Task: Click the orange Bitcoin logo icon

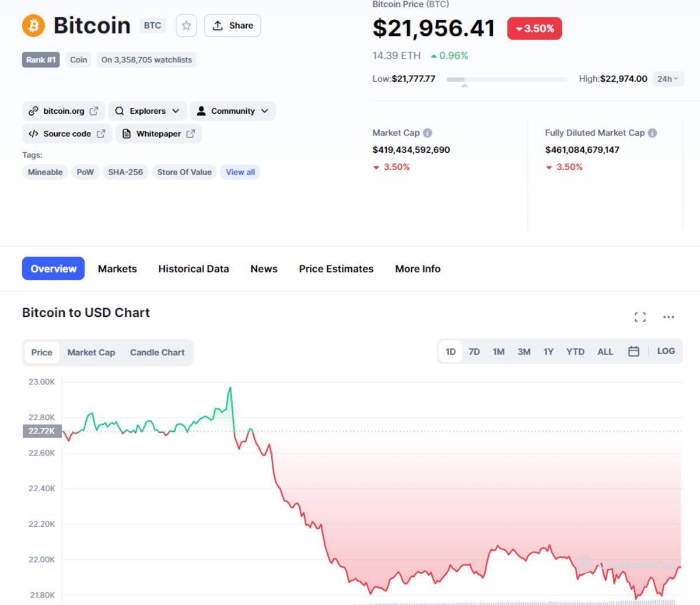Action: tap(33, 26)
